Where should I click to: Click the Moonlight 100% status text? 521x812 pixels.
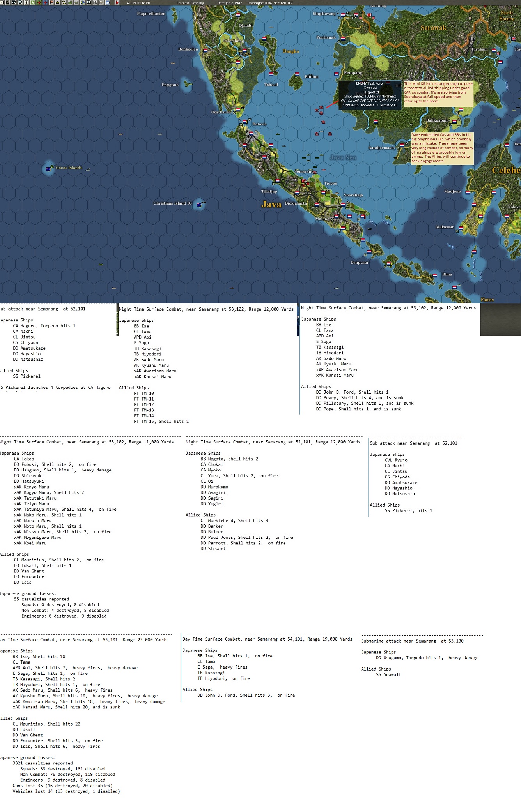(x=261, y=3)
